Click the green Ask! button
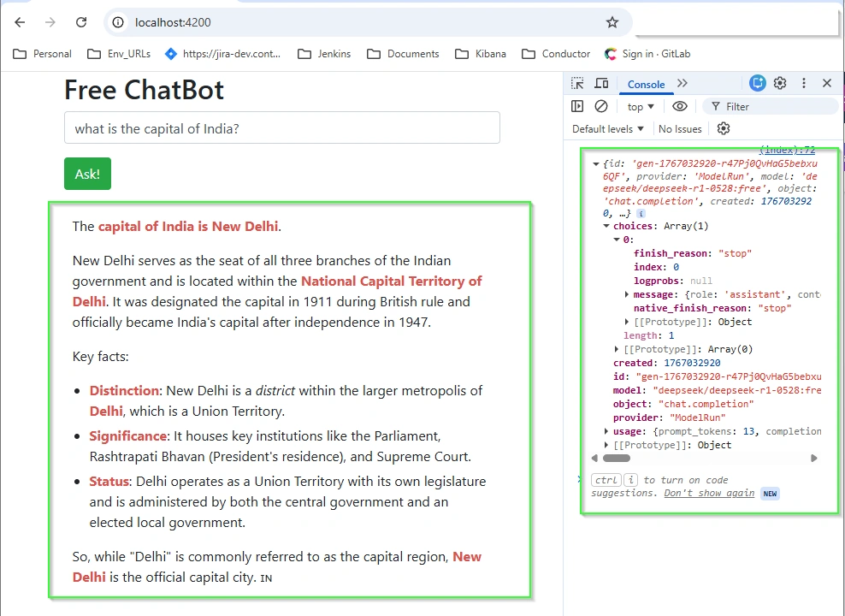The image size is (845, 616). click(x=87, y=174)
